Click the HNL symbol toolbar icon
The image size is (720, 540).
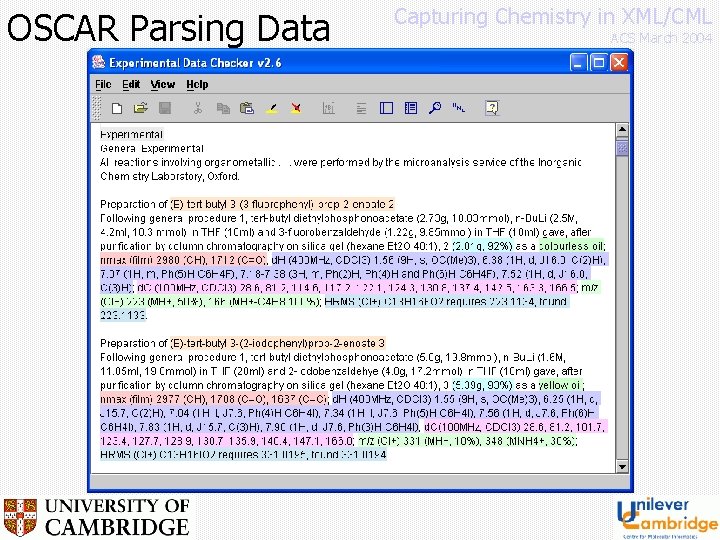[458, 108]
